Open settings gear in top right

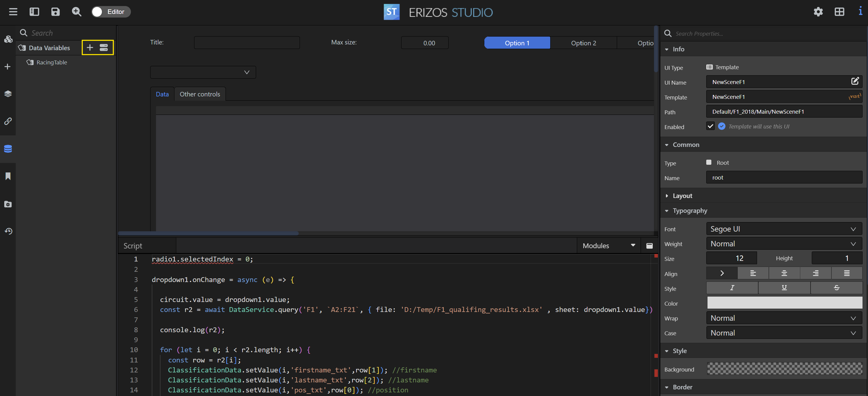click(x=818, y=12)
